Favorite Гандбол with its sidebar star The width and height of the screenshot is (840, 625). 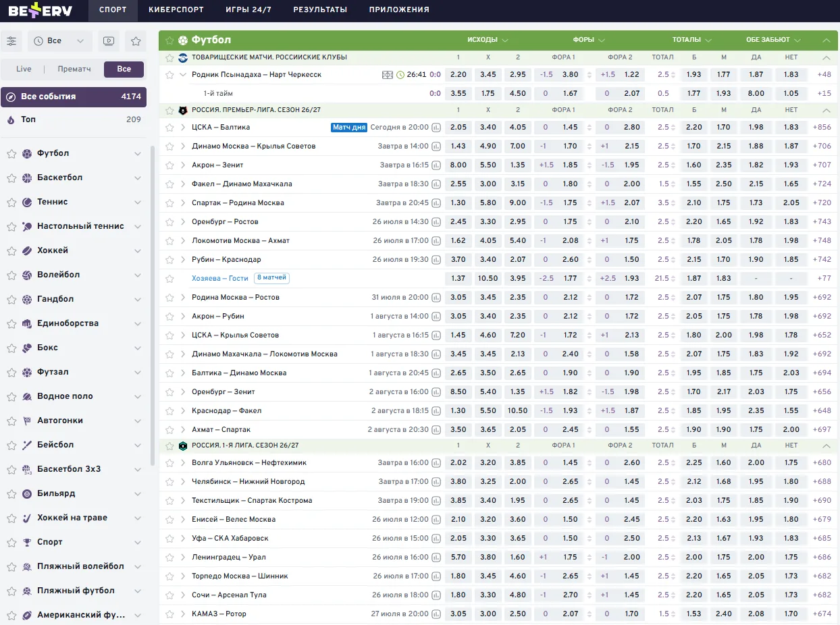[x=11, y=300]
